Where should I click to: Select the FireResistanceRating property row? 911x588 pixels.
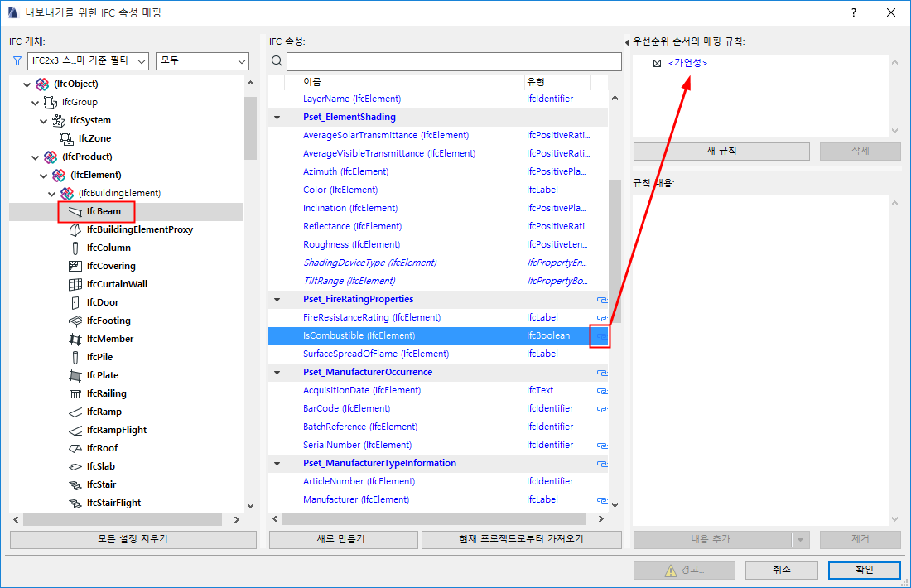pyautogui.click(x=438, y=318)
